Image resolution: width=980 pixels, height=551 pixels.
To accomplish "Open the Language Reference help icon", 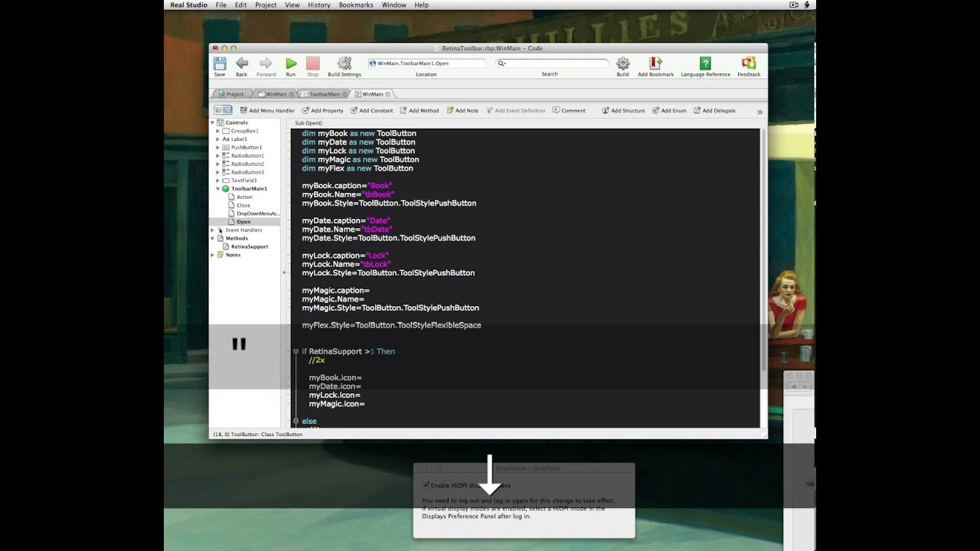I will [705, 64].
